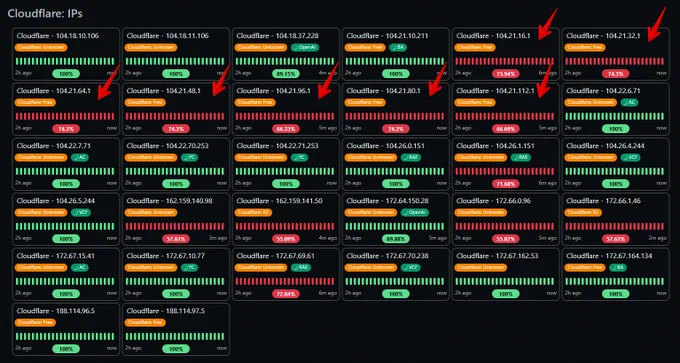
Task: Click the RAE tag on the 104.26.1.151 card
Action: tap(520, 157)
